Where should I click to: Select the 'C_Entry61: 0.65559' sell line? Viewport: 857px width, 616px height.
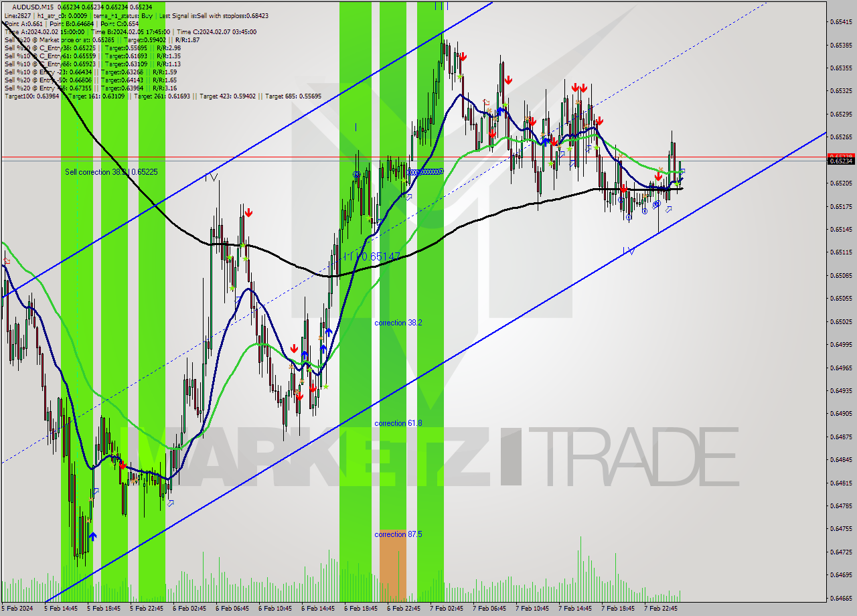click(x=92, y=56)
